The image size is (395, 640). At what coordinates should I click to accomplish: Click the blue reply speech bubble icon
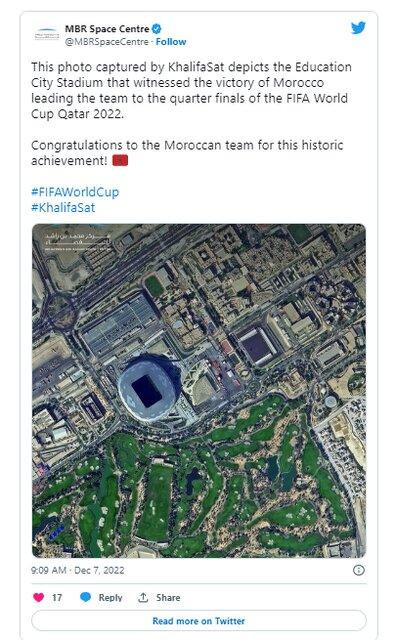[85, 597]
